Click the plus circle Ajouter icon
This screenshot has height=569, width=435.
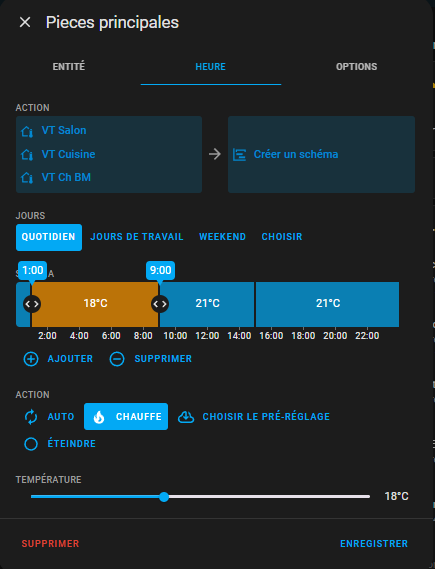tap(31, 359)
